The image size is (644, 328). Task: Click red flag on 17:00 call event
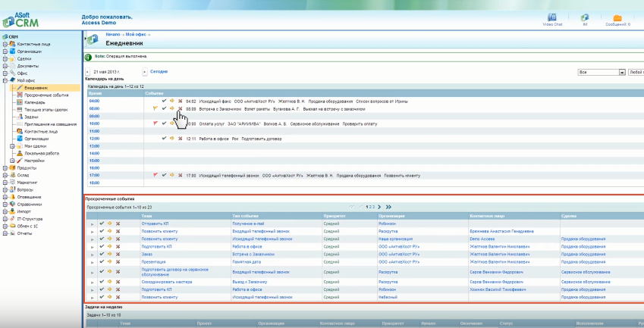click(156, 175)
